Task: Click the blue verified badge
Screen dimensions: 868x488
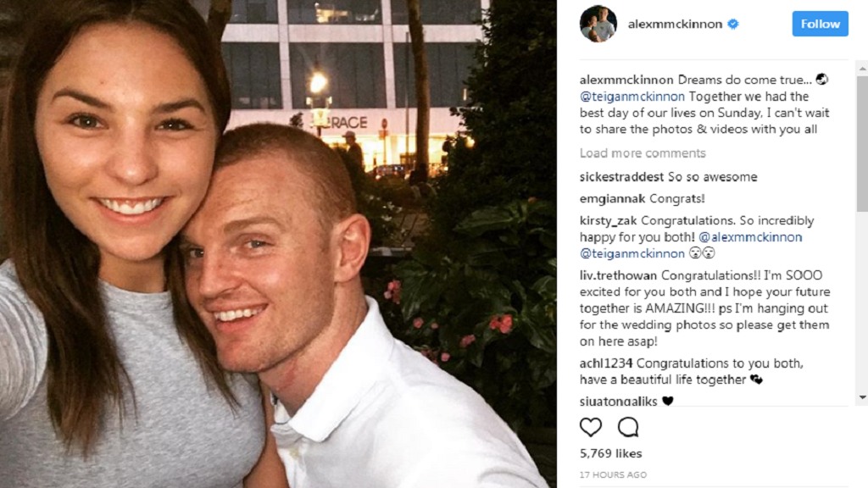Action: [x=733, y=24]
